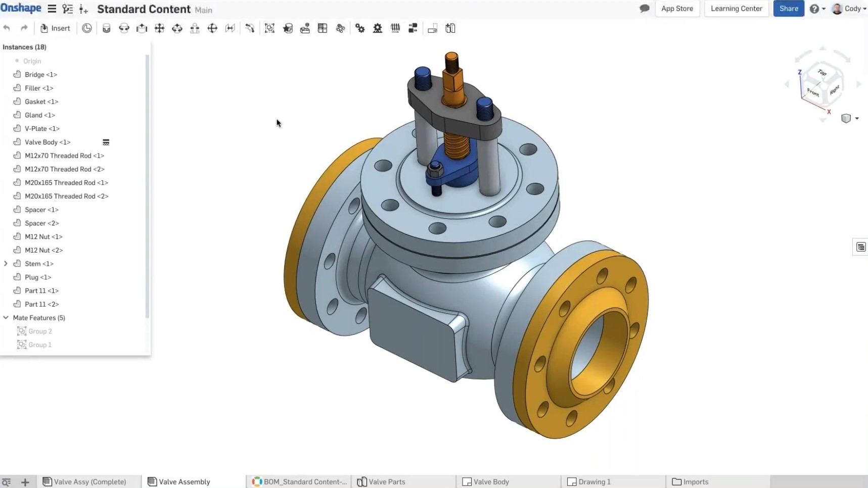Click the Share button
Image resolution: width=868 pixels, height=488 pixels.
[788, 9]
